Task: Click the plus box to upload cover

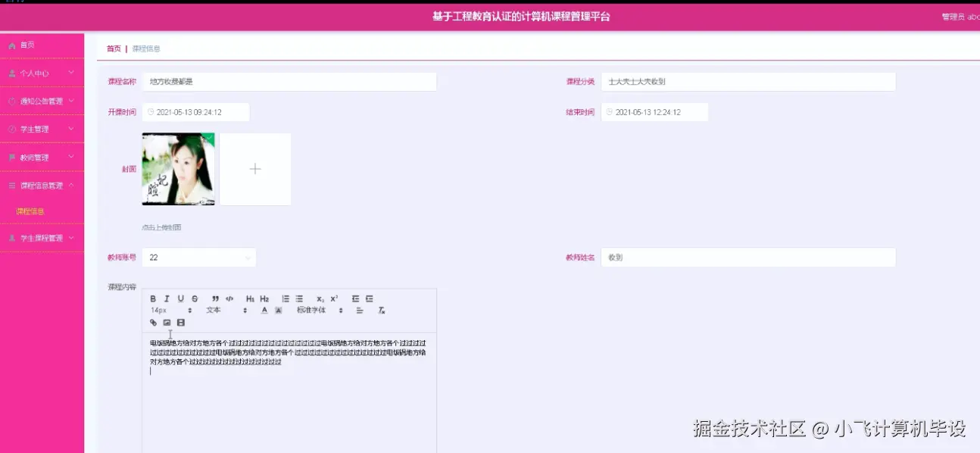Action: [255, 169]
